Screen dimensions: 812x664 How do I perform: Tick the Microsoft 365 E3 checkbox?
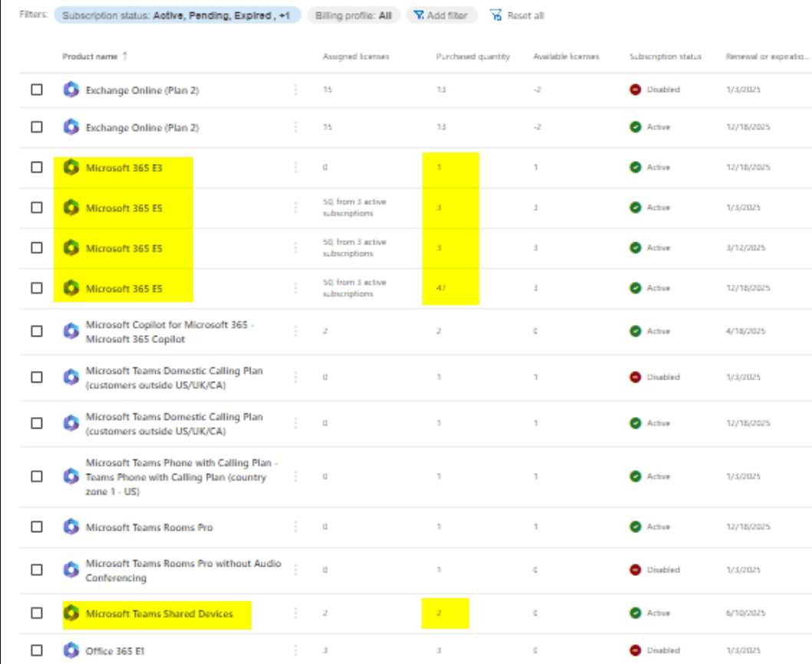pos(37,167)
